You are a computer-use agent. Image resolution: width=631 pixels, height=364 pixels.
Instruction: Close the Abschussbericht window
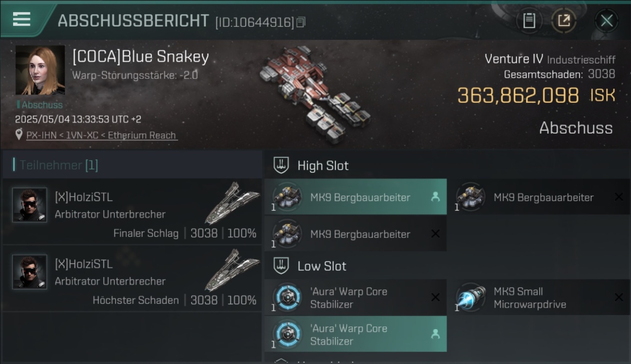point(606,21)
